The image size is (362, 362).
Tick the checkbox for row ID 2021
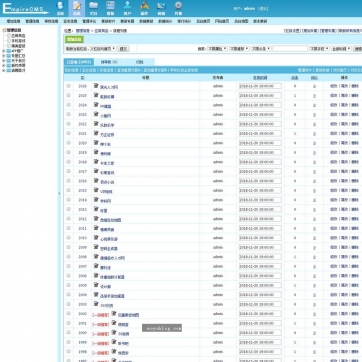(69, 133)
